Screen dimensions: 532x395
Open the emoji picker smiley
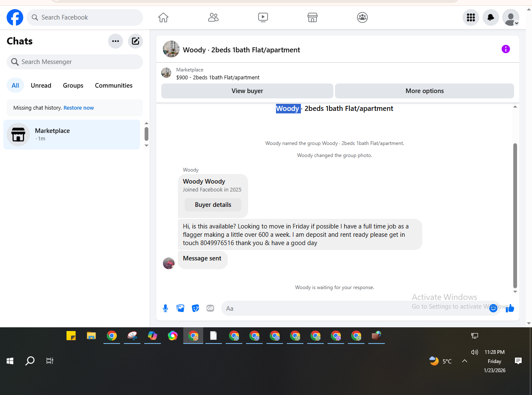[x=493, y=308]
